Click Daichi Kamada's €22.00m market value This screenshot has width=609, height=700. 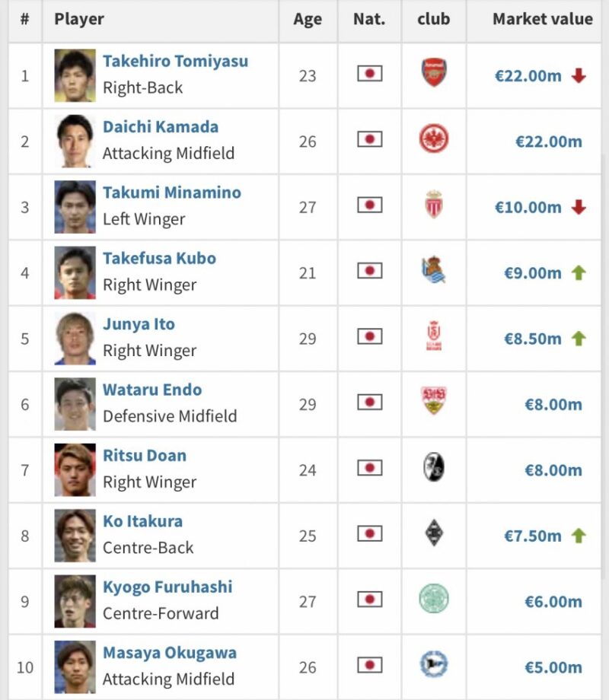[548, 142]
